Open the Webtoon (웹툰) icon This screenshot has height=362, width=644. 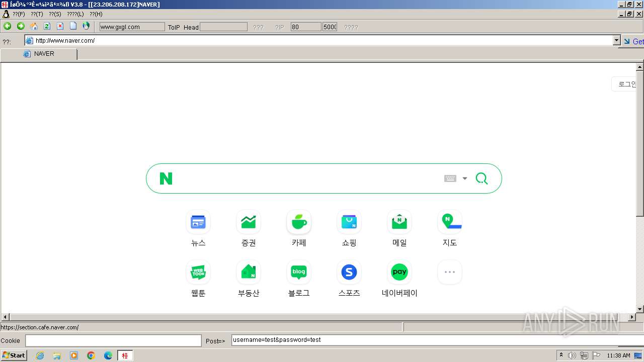198,272
